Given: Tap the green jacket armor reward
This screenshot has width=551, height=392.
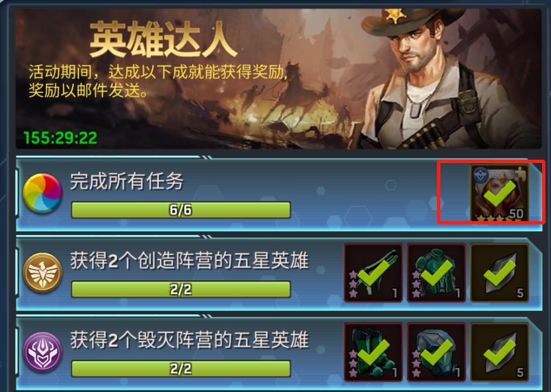Looking at the screenshot, I should tap(436, 273).
